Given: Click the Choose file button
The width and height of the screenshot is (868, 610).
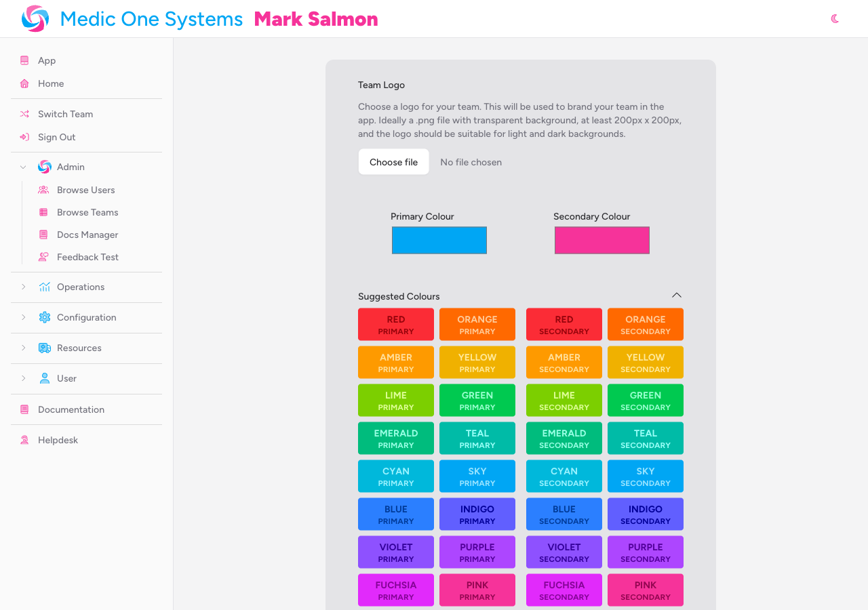Looking at the screenshot, I should (x=393, y=161).
